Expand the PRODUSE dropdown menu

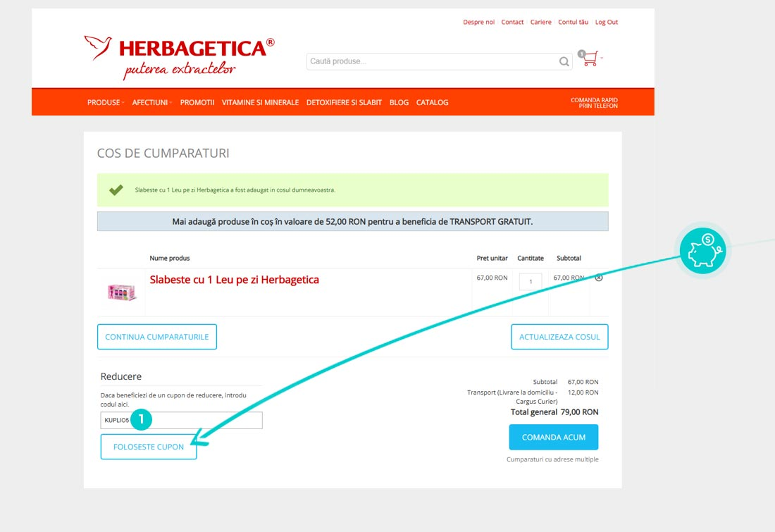106,102
